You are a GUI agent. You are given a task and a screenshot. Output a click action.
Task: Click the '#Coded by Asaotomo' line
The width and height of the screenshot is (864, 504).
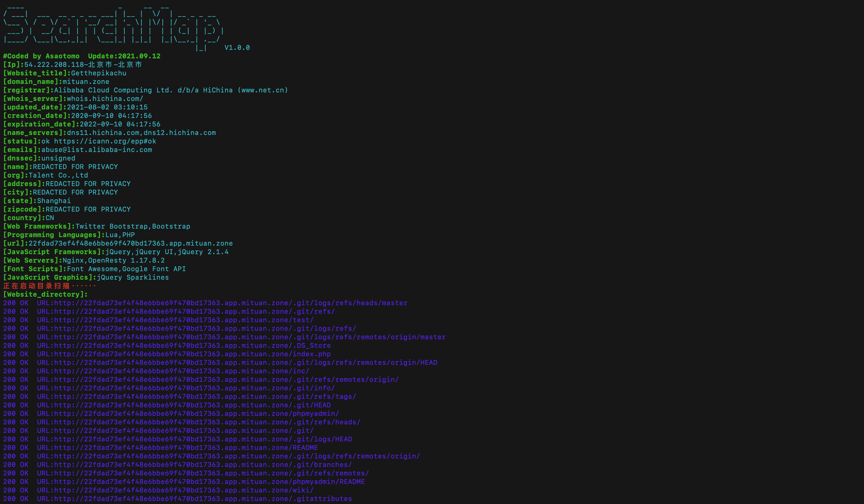(82, 56)
